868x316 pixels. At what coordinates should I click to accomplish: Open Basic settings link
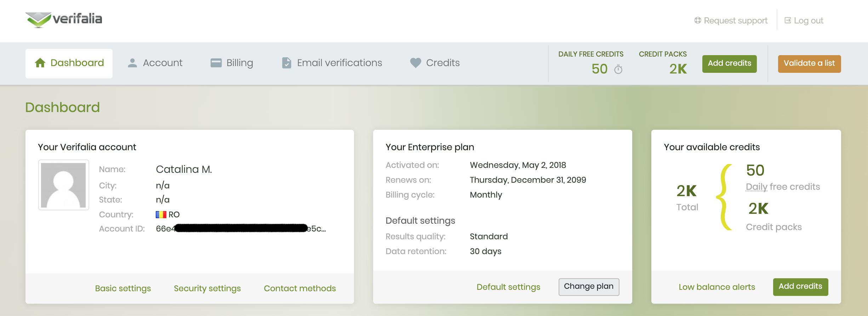point(123,288)
